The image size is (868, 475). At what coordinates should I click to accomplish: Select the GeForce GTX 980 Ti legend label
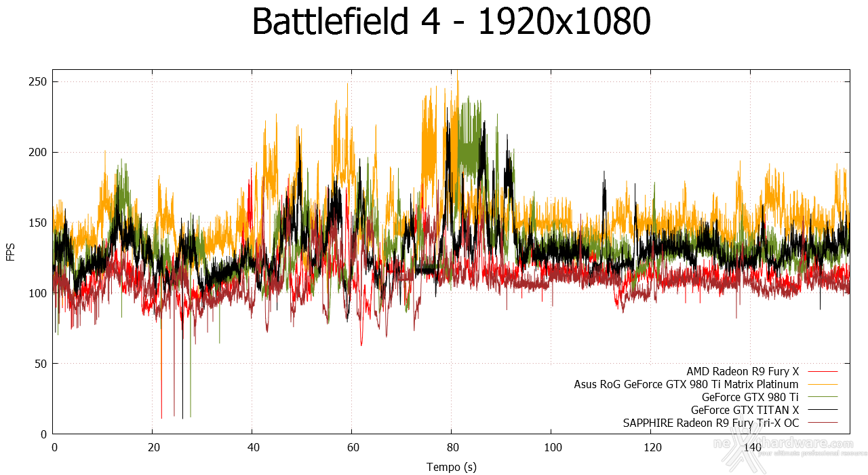pyautogui.click(x=751, y=397)
